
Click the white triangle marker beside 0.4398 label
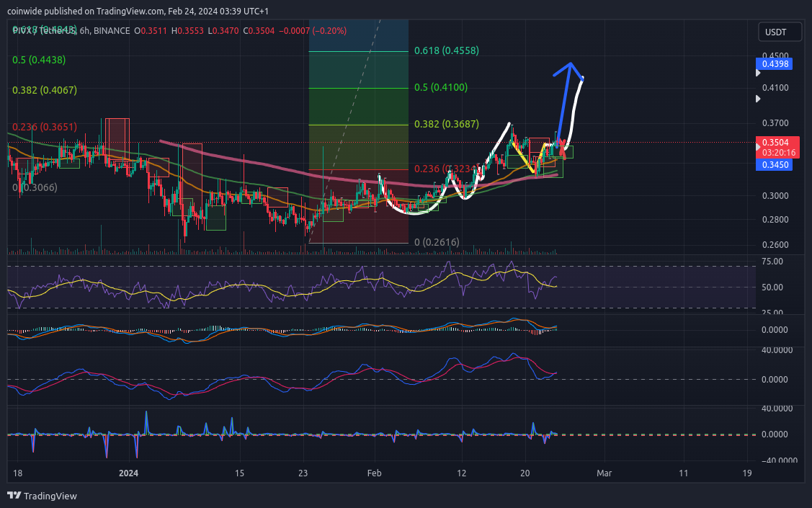click(758, 73)
